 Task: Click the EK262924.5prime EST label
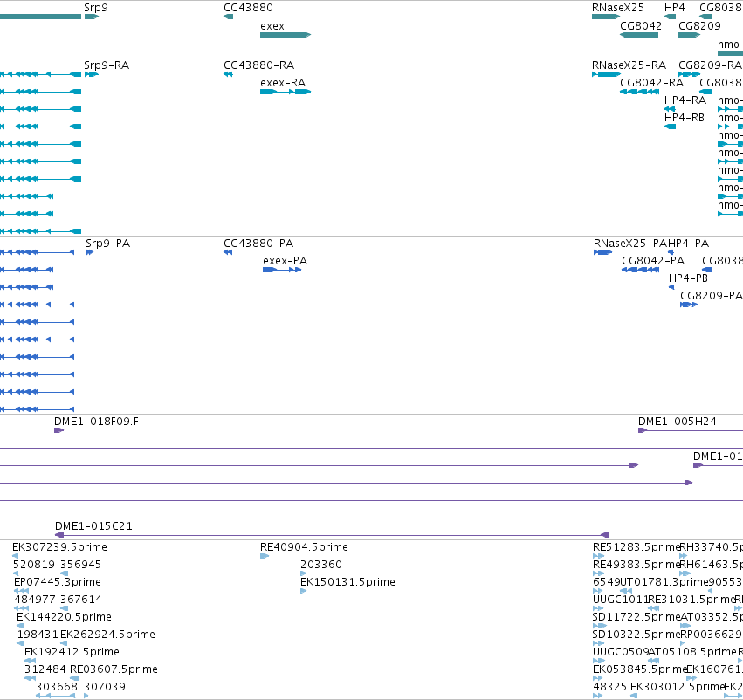coord(107,635)
